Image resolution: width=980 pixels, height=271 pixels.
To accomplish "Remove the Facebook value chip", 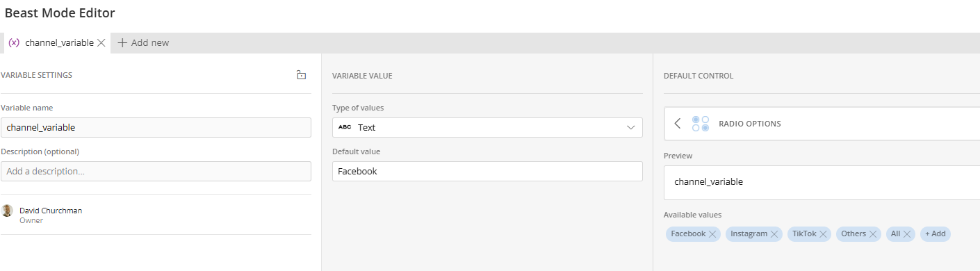I will tap(712, 234).
